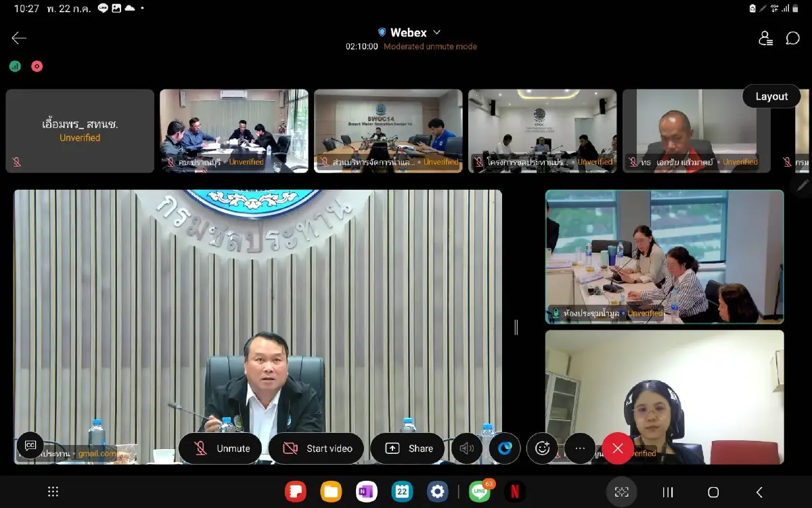Open the participants list icon
The image size is (812, 508).
coord(766,39)
